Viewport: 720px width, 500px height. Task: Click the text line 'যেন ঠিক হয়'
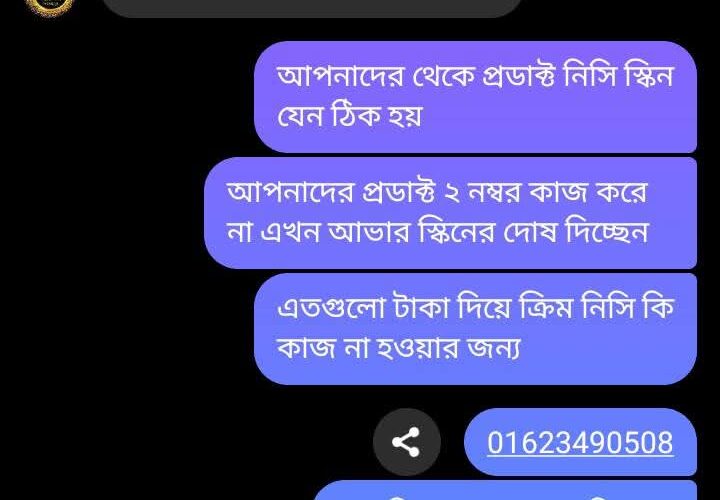(349, 117)
